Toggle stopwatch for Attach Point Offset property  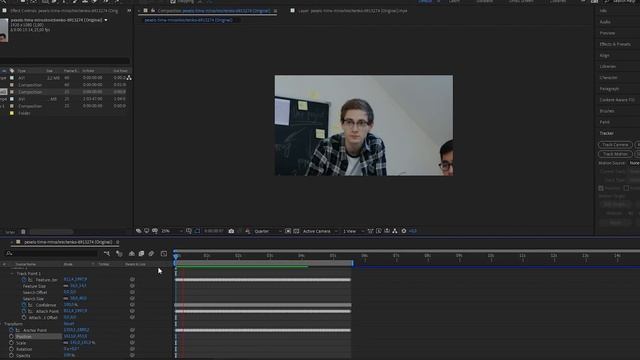coord(24,317)
